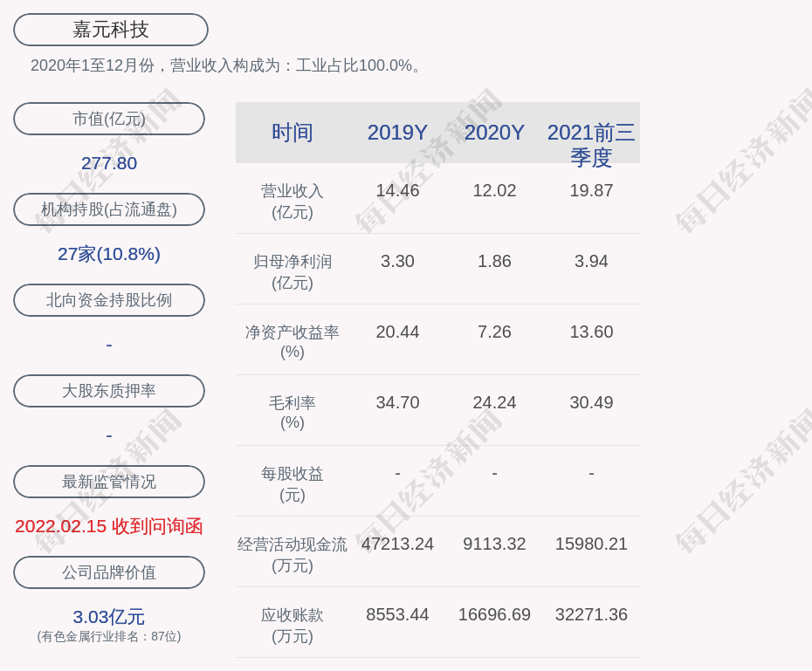Open the 最新监管情况 label pill
The height and width of the screenshot is (671, 812).
click(109, 482)
